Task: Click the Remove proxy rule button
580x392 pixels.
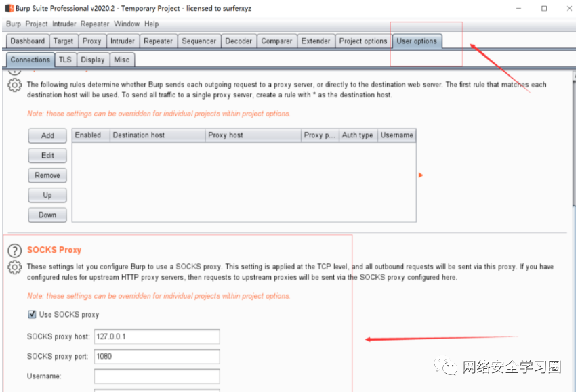Action: tap(47, 175)
